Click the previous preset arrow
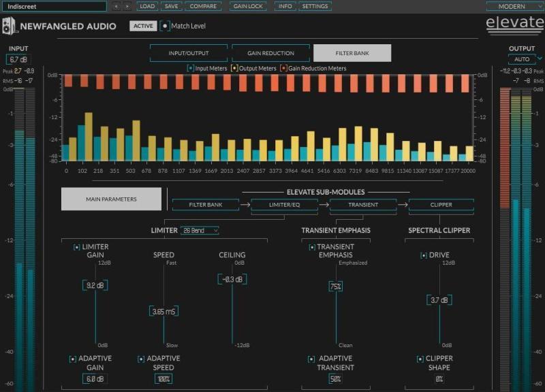Viewport: 545px width, 392px height. (116, 6)
